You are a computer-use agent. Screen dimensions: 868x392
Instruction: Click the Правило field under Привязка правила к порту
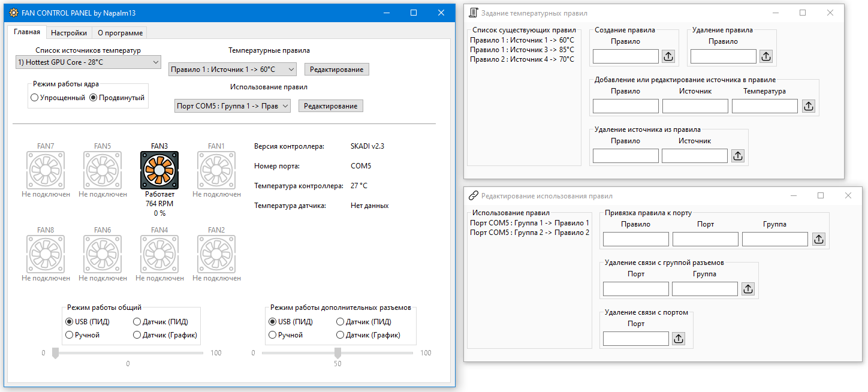pyautogui.click(x=636, y=239)
